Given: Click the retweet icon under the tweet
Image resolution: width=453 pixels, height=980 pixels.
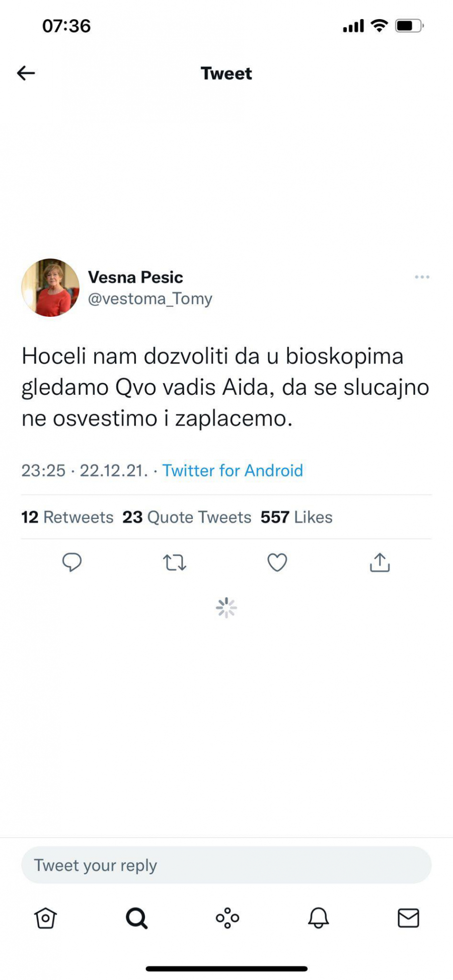Looking at the screenshot, I should [x=175, y=563].
